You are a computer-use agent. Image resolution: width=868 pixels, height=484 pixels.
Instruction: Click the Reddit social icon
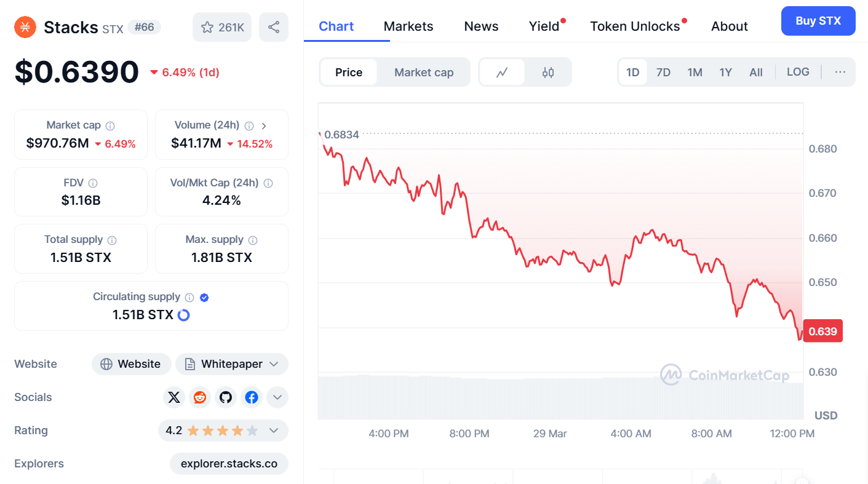tap(200, 397)
